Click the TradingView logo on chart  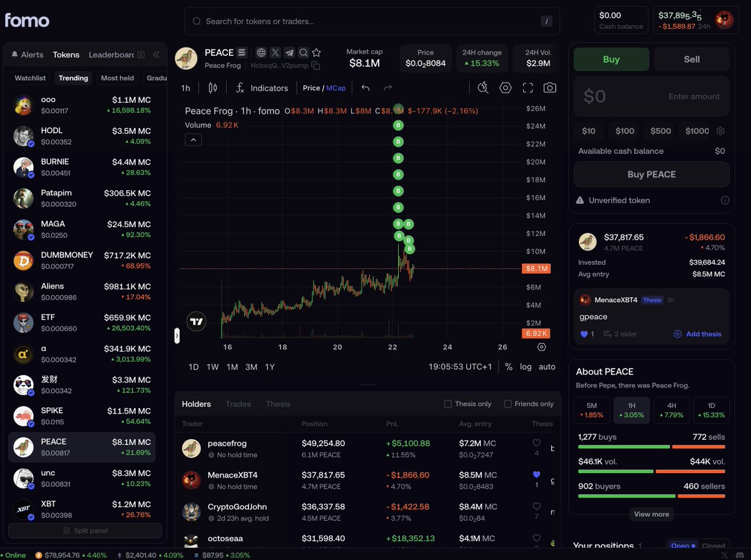pyautogui.click(x=197, y=321)
